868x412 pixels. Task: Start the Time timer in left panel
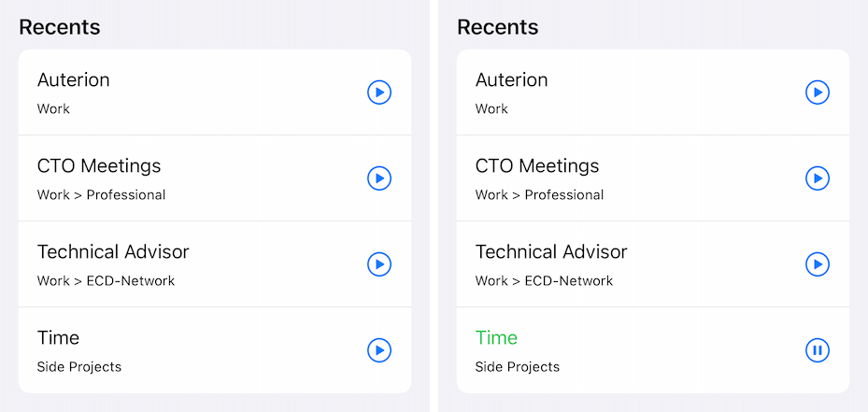pyautogui.click(x=379, y=350)
